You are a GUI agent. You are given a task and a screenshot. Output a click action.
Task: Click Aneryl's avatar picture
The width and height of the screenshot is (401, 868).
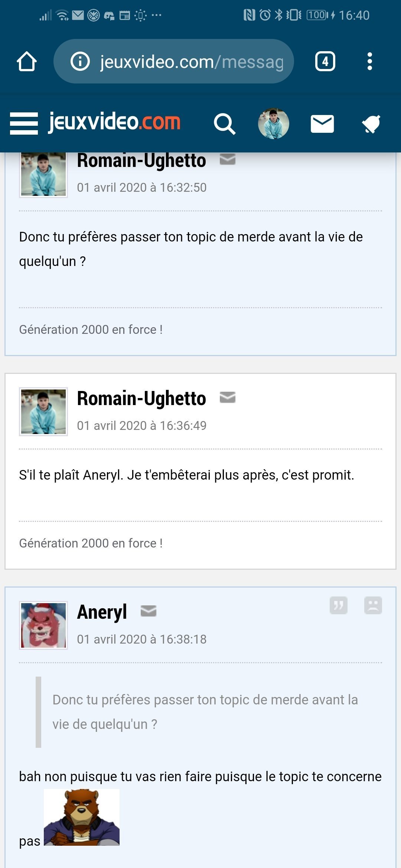coord(43,625)
